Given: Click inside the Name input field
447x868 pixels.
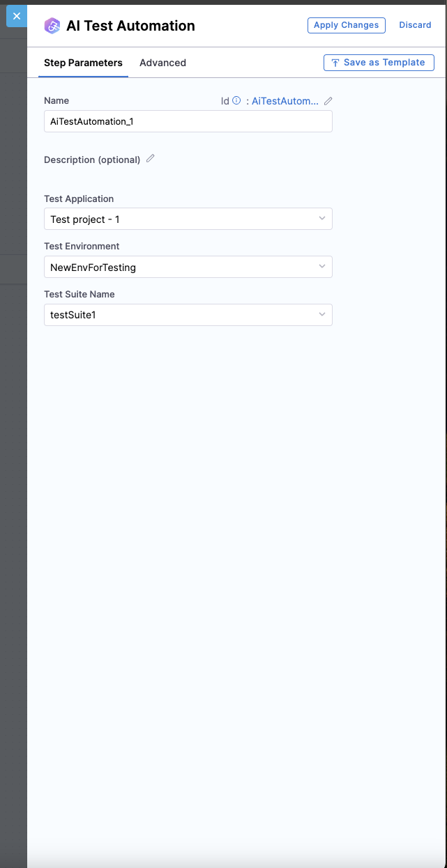Looking at the screenshot, I should [188, 121].
